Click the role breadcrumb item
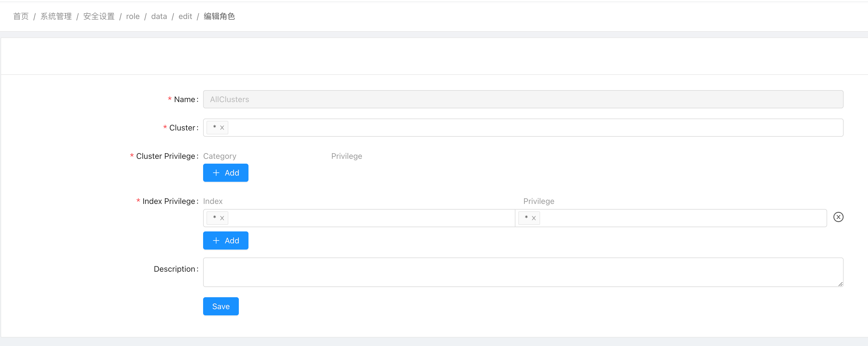This screenshot has width=868, height=346. tap(133, 16)
